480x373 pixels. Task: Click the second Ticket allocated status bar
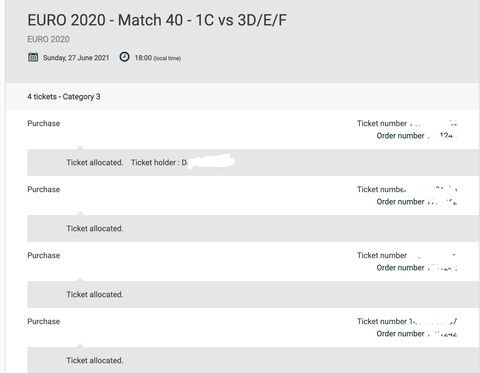coord(253,228)
